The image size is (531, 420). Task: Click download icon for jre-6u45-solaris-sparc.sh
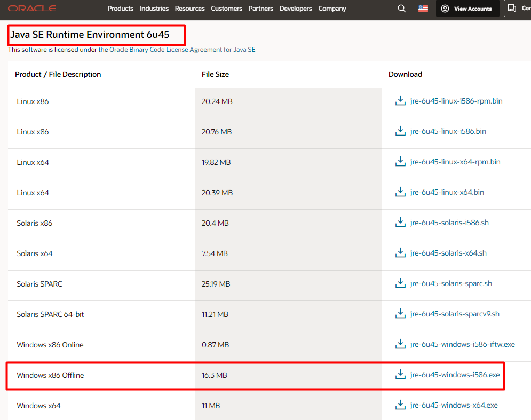pyautogui.click(x=400, y=283)
